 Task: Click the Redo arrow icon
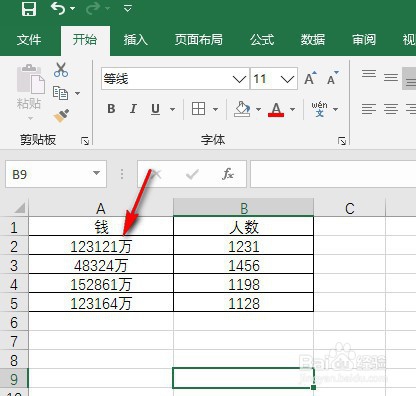coord(93,8)
